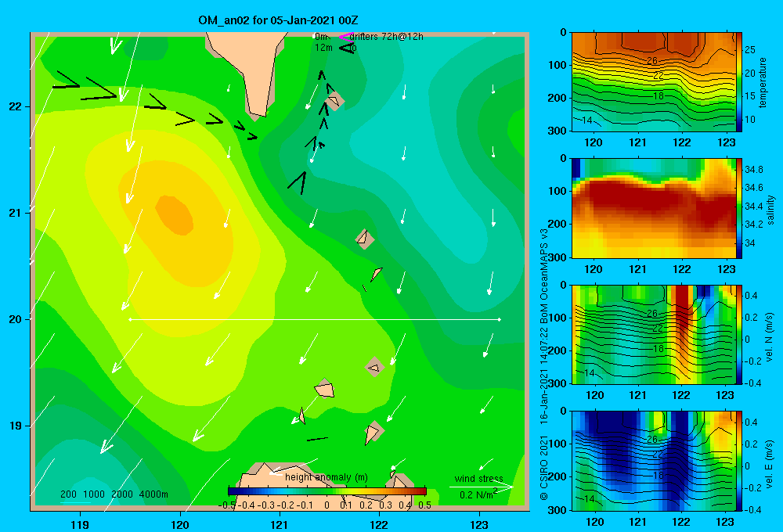Click the 'wind stress' label
This screenshot has height=532, width=783.
(479, 479)
